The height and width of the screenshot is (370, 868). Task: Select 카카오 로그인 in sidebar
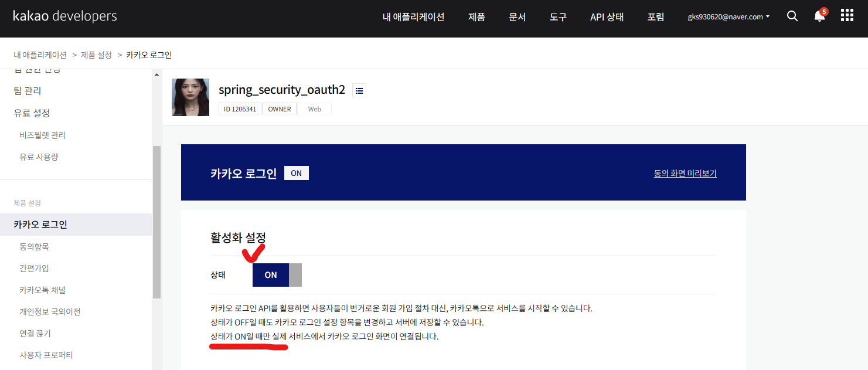coord(76,225)
